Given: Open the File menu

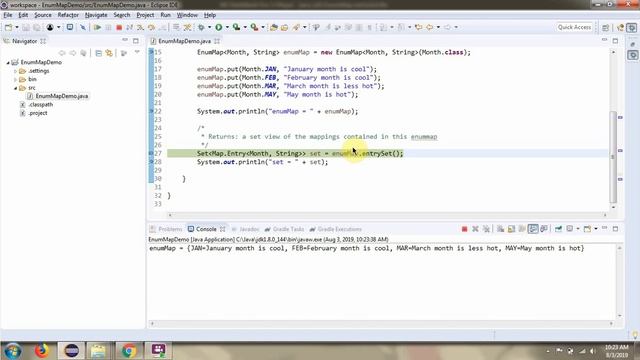Looking at the screenshot, I should click(x=8, y=15).
